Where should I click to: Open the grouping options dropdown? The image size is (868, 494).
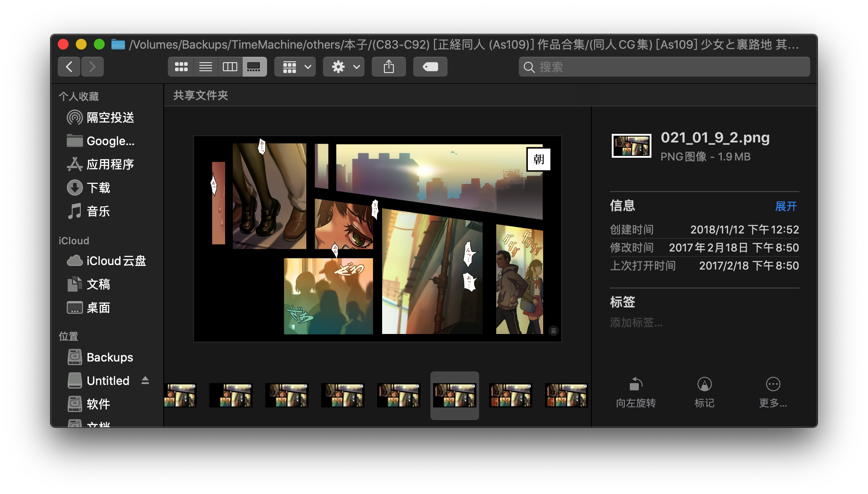coord(295,66)
